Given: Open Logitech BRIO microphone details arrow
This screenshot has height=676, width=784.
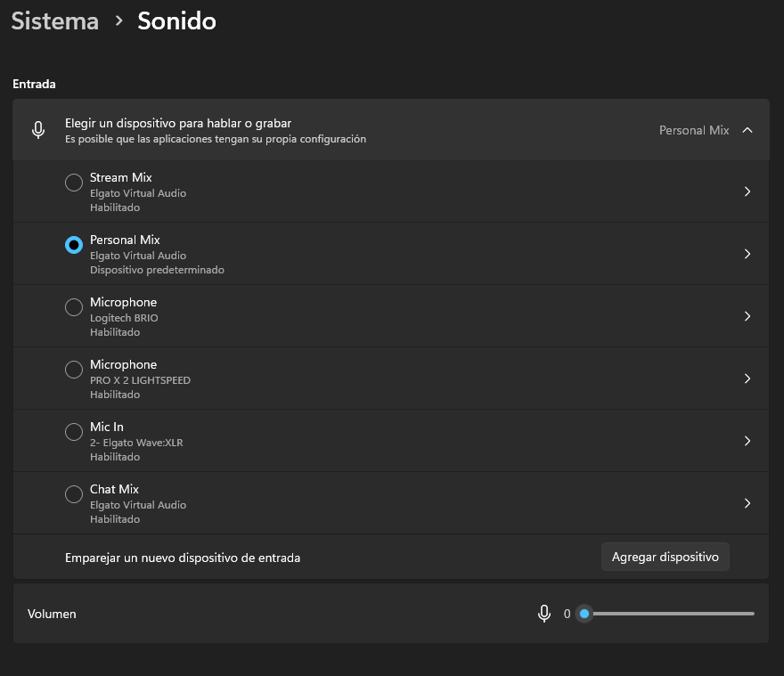Looking at the screenshot, I should [x=747, y=316].
